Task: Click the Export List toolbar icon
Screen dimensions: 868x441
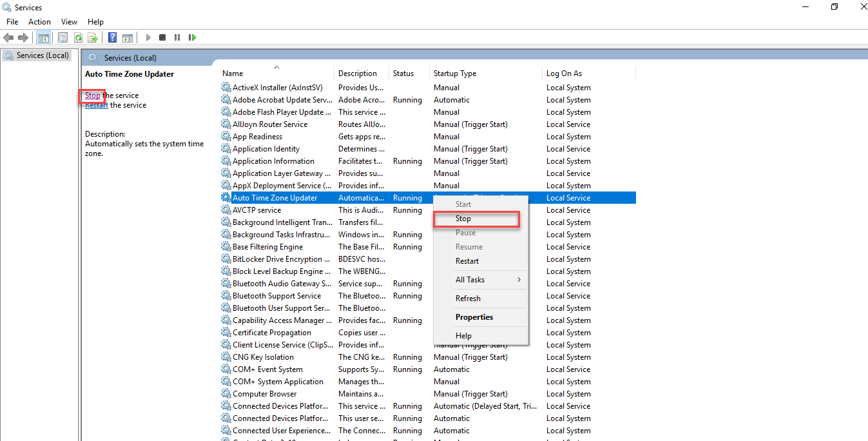Action: 93,38
